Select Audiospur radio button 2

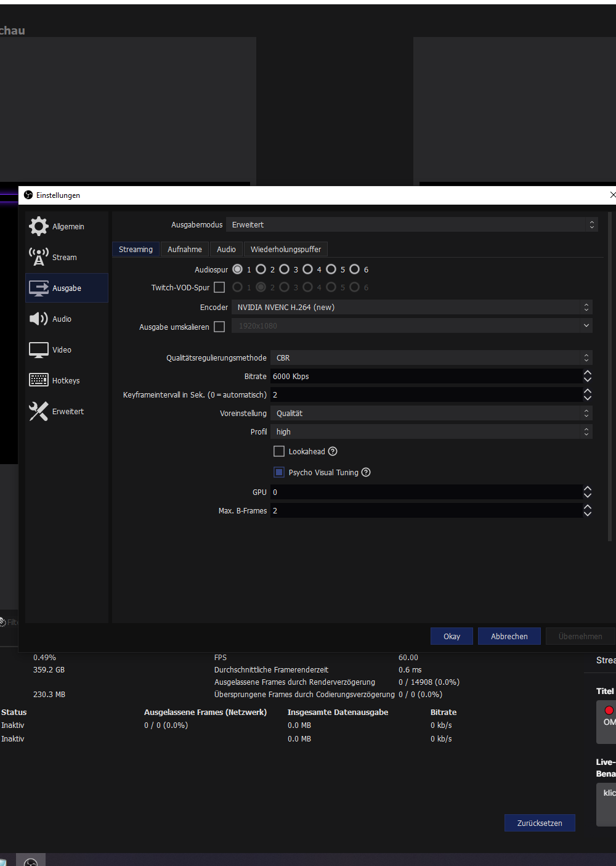coord(261,269)
